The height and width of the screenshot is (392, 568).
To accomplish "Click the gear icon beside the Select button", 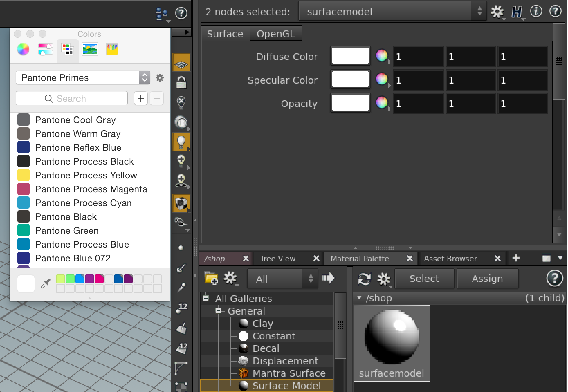I will click(384, 279).
